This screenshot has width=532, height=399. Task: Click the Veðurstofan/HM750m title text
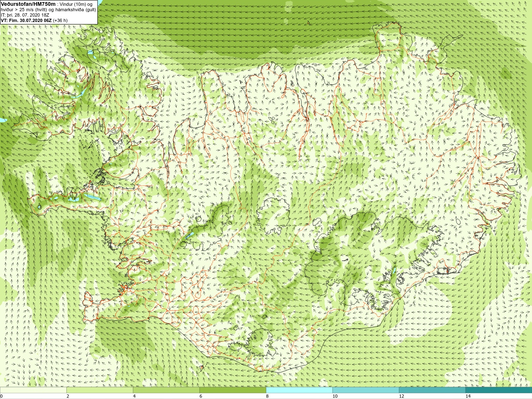coord(28,4)
